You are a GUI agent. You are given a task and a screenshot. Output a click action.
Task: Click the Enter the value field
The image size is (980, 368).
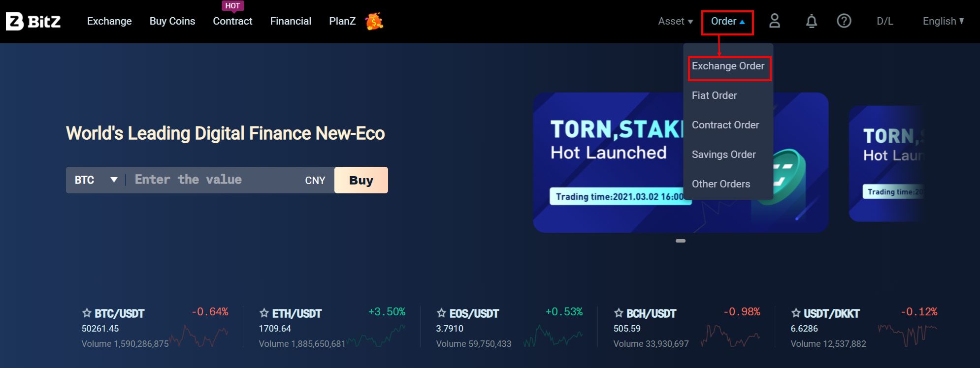coord(214,180)
